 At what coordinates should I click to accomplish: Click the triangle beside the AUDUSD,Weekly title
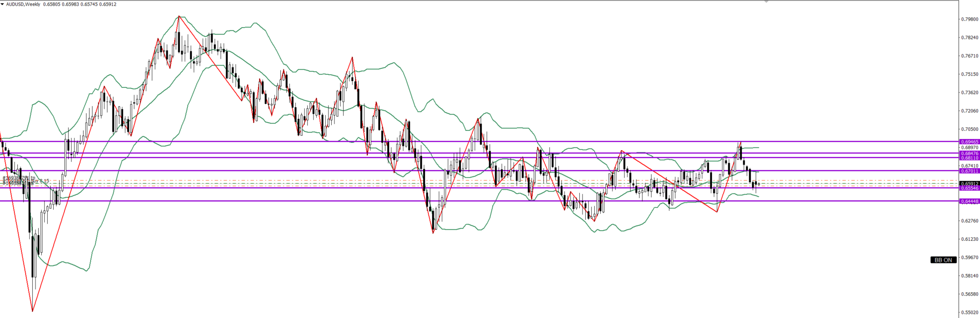click(2, 4)
